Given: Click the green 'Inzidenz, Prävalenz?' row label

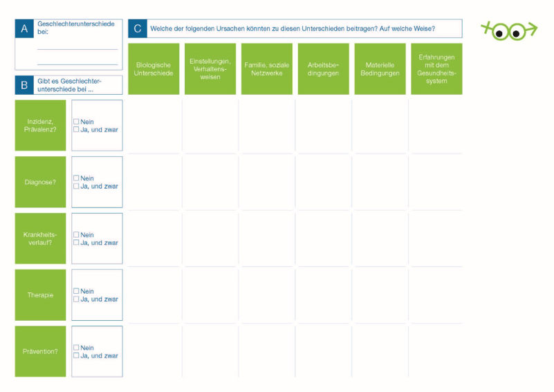Looking at the screenshot, I should pyautogui.click(x=41, y=125).
